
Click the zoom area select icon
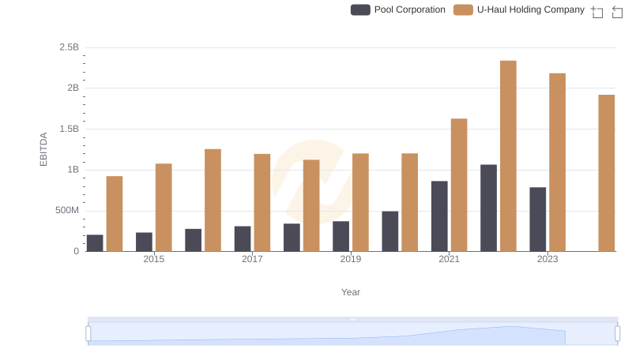pyautogui.click(x=597, y=12)
